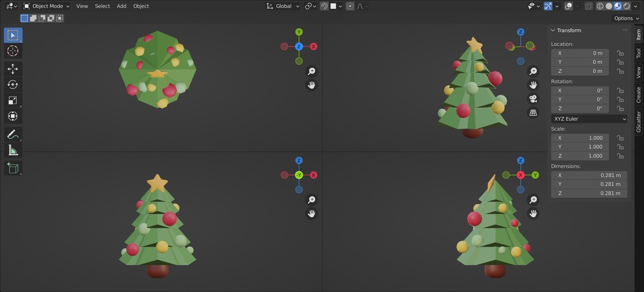This screenshot has width=644, height=292.
Task: Switch to the GScatter sidebar tab
Action: [x=638, y=121]
